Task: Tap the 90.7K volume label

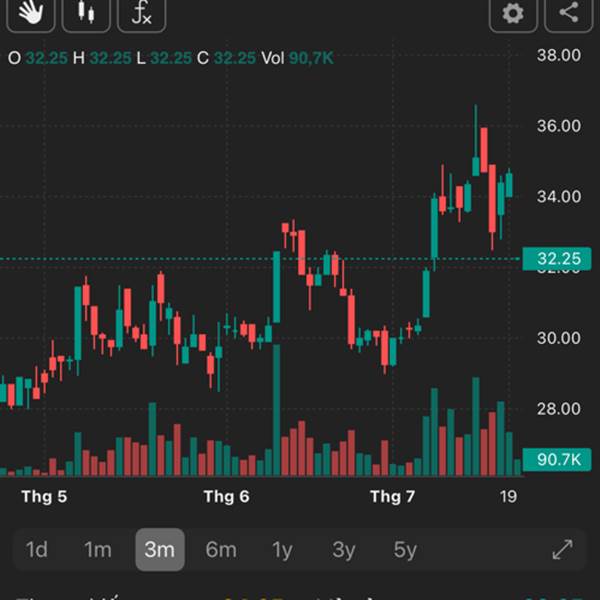Action: [x=557, y=459]
